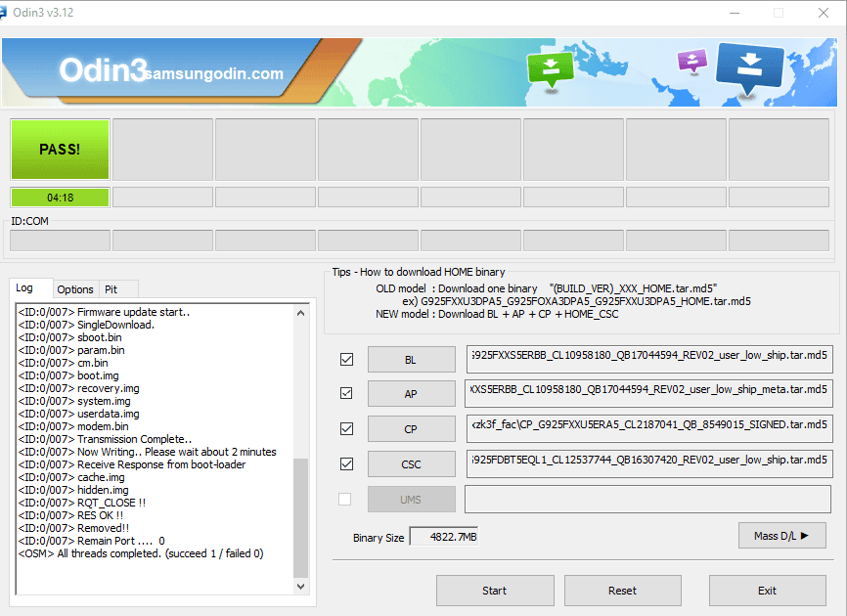This screenshot has height=616, width=847.
Task: Click the 'OLD model' tip line
Action: (x=546, y=288)
